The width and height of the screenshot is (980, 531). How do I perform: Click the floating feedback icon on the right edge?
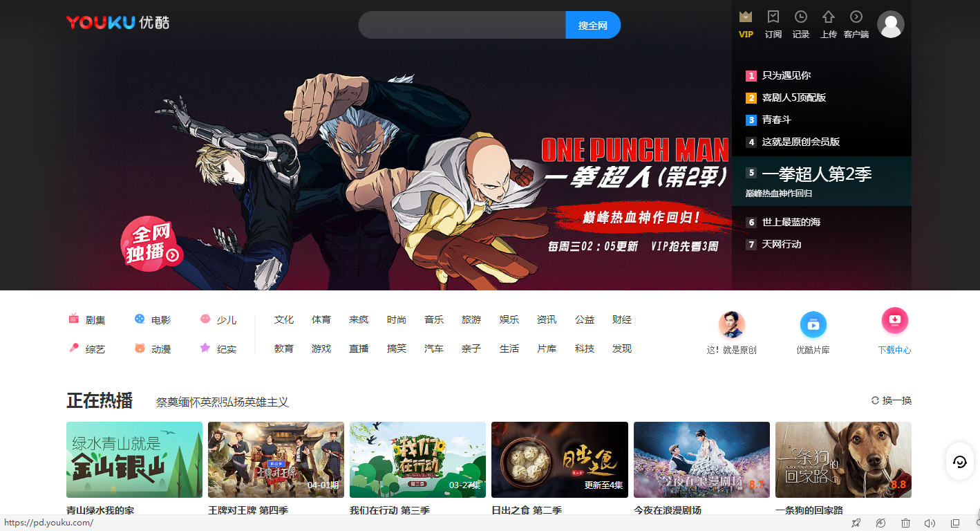[x=959, y=462]
